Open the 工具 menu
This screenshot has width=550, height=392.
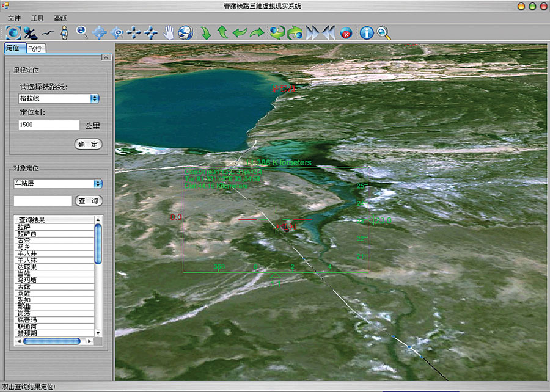point(37,19)
